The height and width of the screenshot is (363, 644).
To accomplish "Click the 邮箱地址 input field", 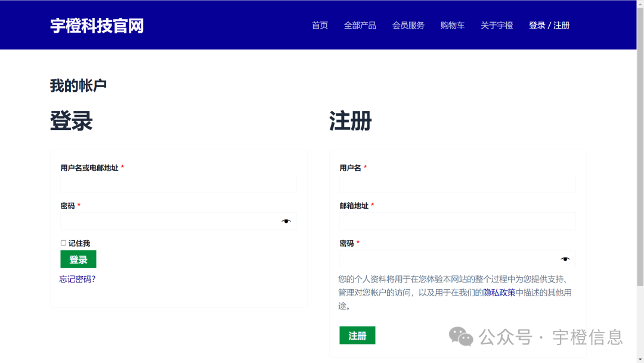I will (x=457, y=221).
